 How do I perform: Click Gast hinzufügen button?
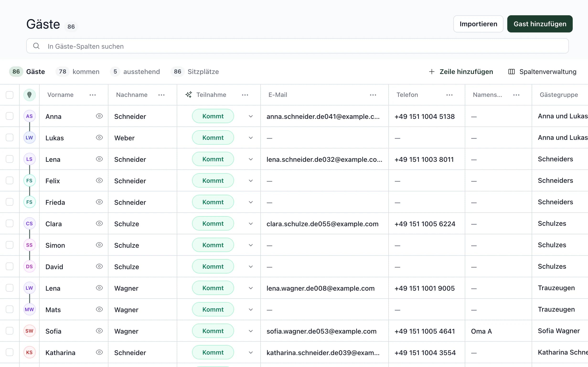pyautogui.click(x=540, y=24)
